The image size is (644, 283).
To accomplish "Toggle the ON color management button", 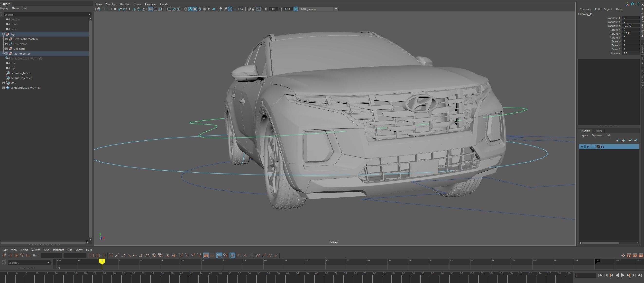I will [295, 9].
